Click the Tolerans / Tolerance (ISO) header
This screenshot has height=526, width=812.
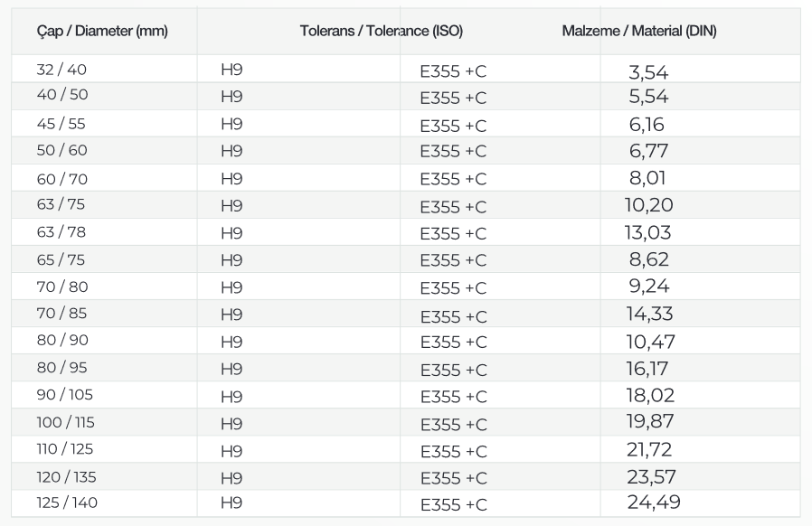point(381,32)
